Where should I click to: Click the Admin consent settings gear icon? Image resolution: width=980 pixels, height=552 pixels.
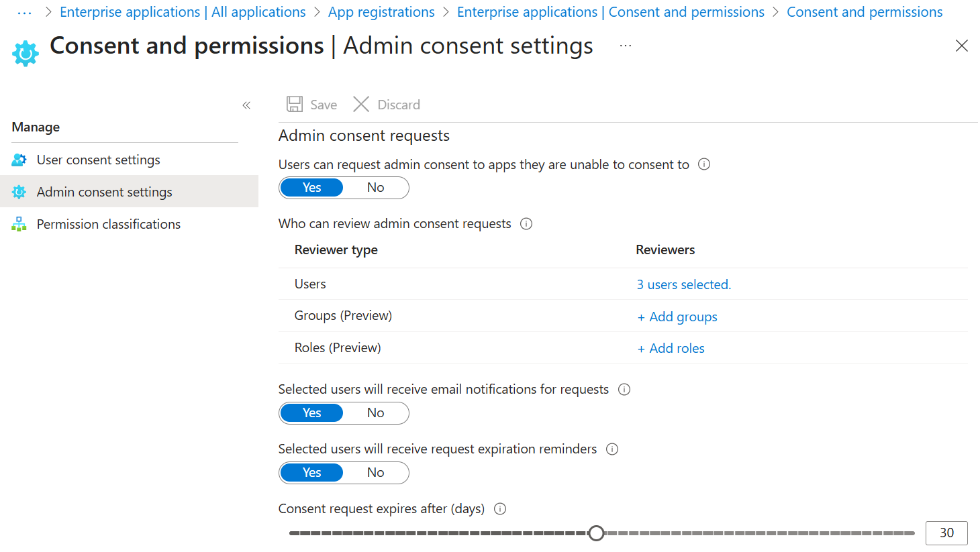click(20, 191)
